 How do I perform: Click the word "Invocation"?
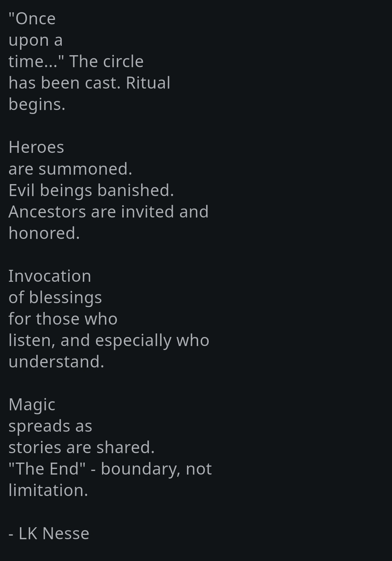[50, 276]
